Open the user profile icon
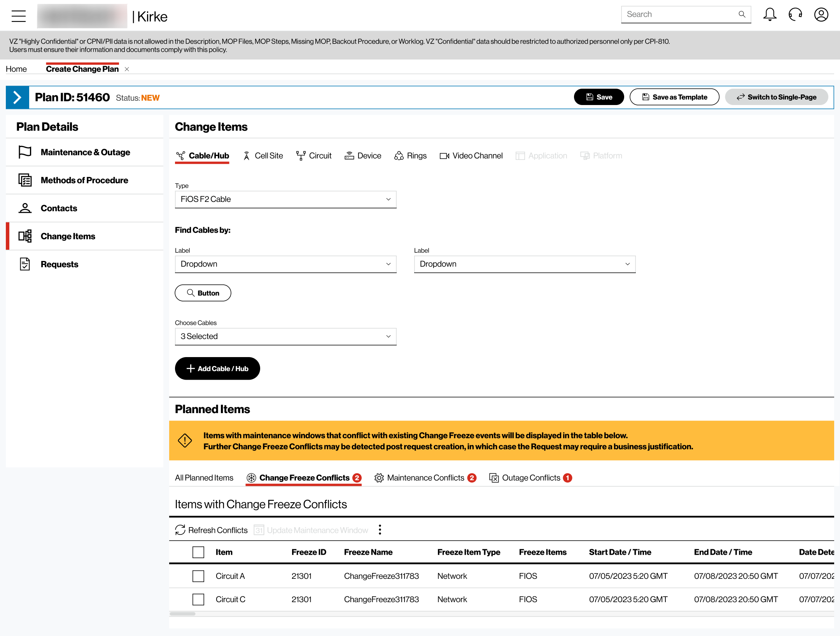Viewport: 840px width, 636px height. tap(821, 14)
